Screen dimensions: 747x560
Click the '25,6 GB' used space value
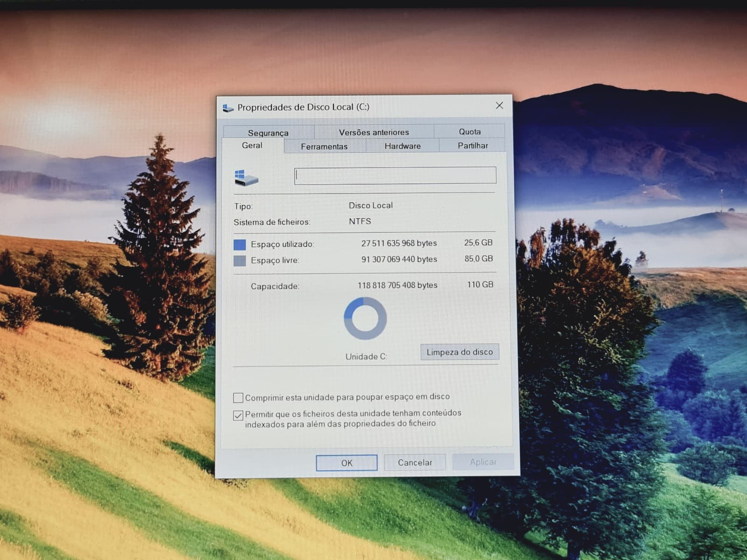(x=478, y=243)
